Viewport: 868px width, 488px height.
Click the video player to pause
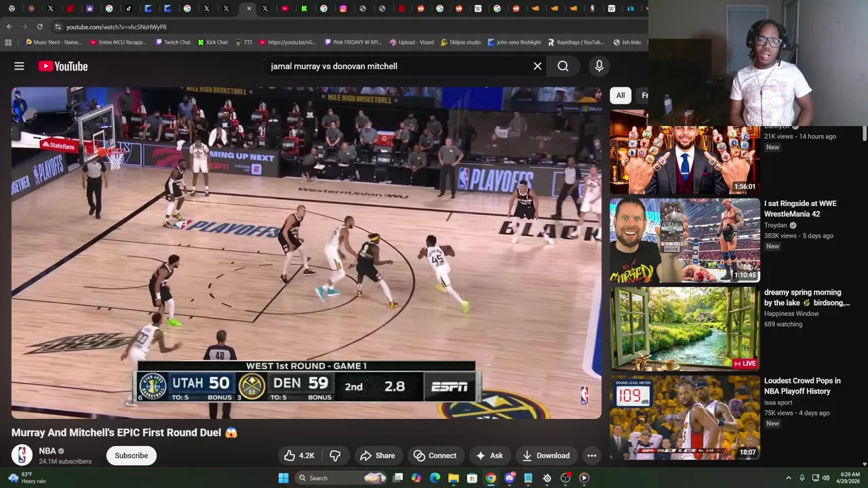(306, 253)
